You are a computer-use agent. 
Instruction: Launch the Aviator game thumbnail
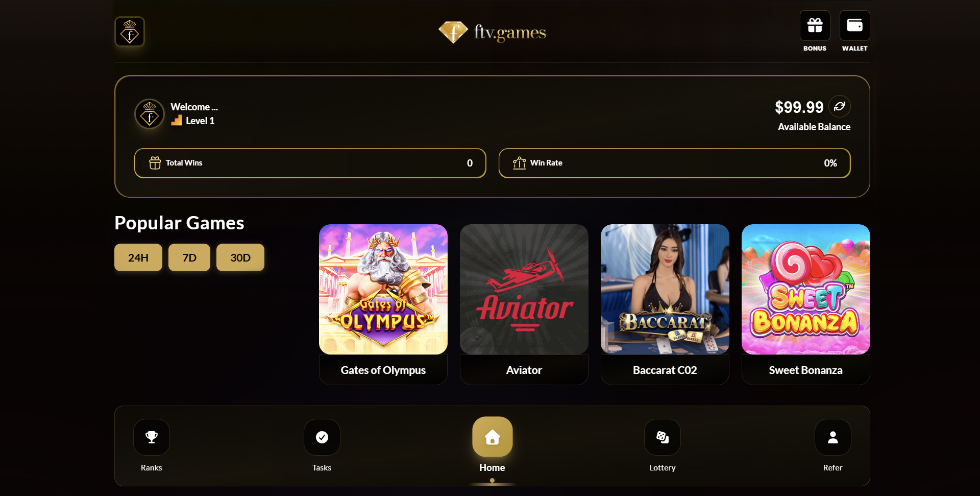click(x=524, y=289)
